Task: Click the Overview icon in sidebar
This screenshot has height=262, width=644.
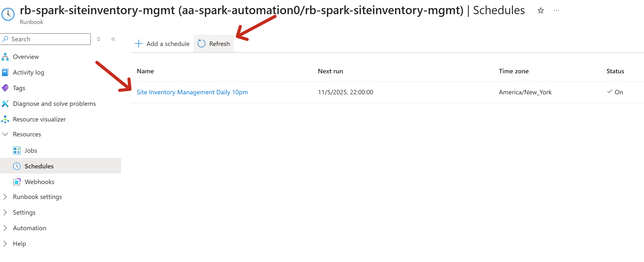Action: (5, 57)
